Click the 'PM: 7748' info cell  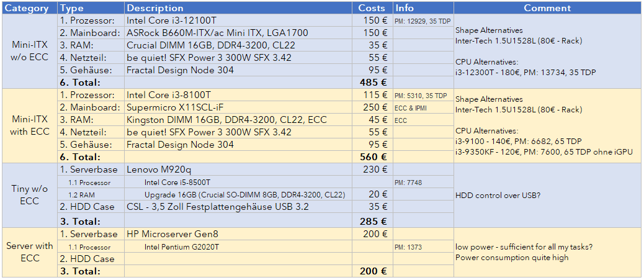click(423, 182)
